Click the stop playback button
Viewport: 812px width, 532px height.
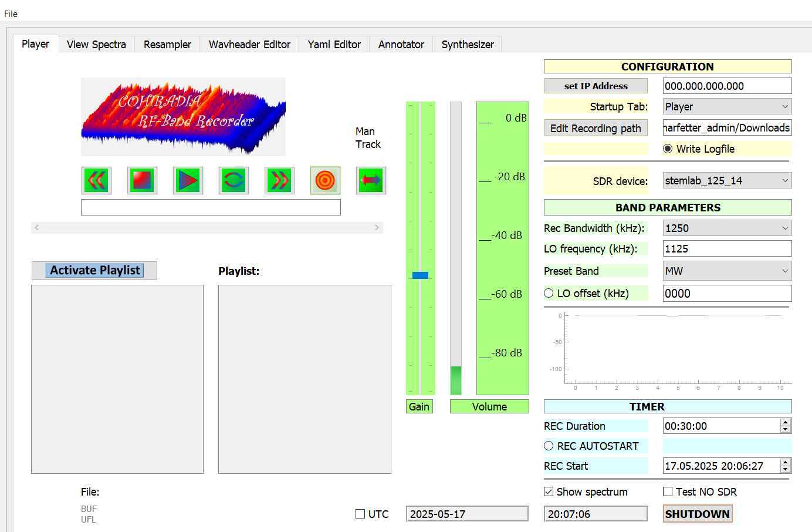click(x=142, y=180)
